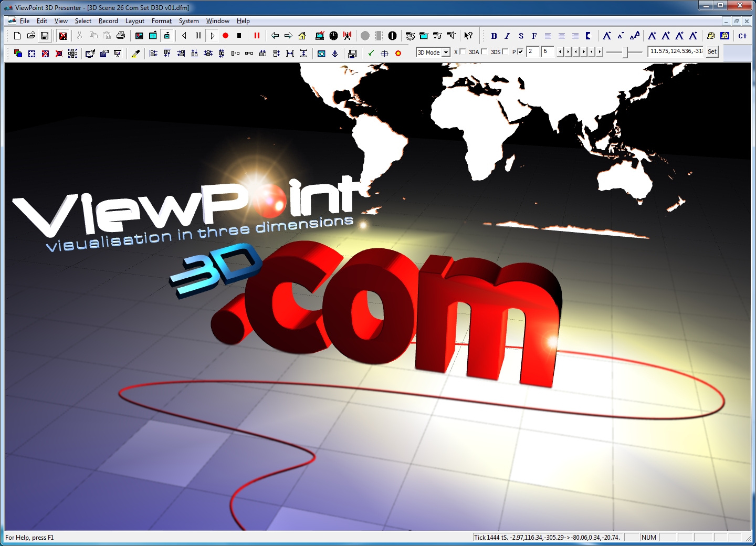756x546 pixels.
Task: Open the System menu
Action: pyautogui.click(x=188, y=21)
